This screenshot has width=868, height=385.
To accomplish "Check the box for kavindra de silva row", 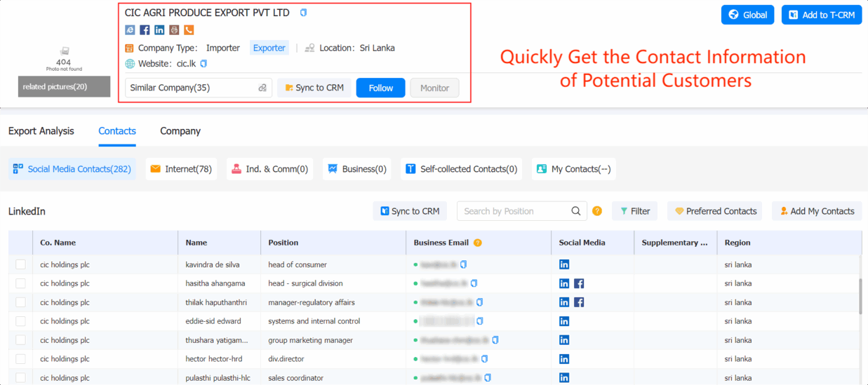I will point(20,264).
